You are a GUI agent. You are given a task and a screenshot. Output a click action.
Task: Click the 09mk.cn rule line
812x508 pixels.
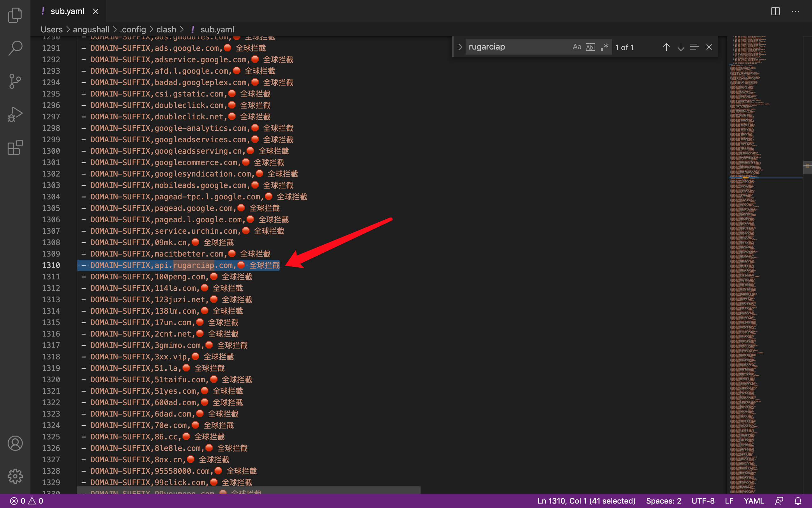click(157, 242)
